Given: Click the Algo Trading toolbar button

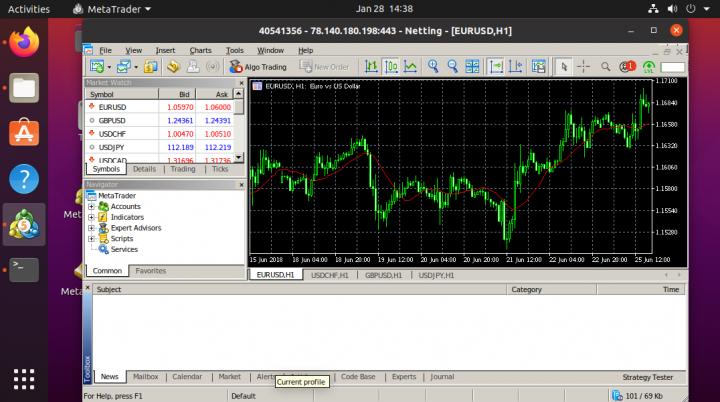Looking at the screenshot, I should (x=257, y=67).
